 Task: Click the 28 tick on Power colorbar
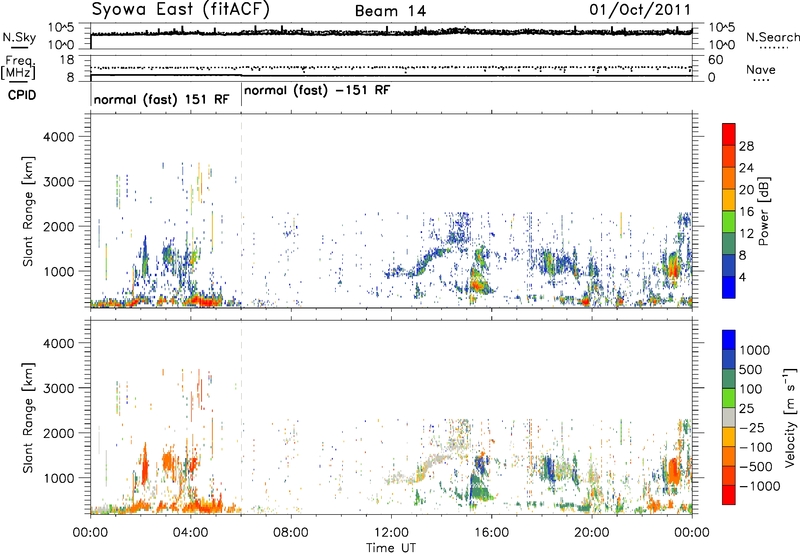746,146
